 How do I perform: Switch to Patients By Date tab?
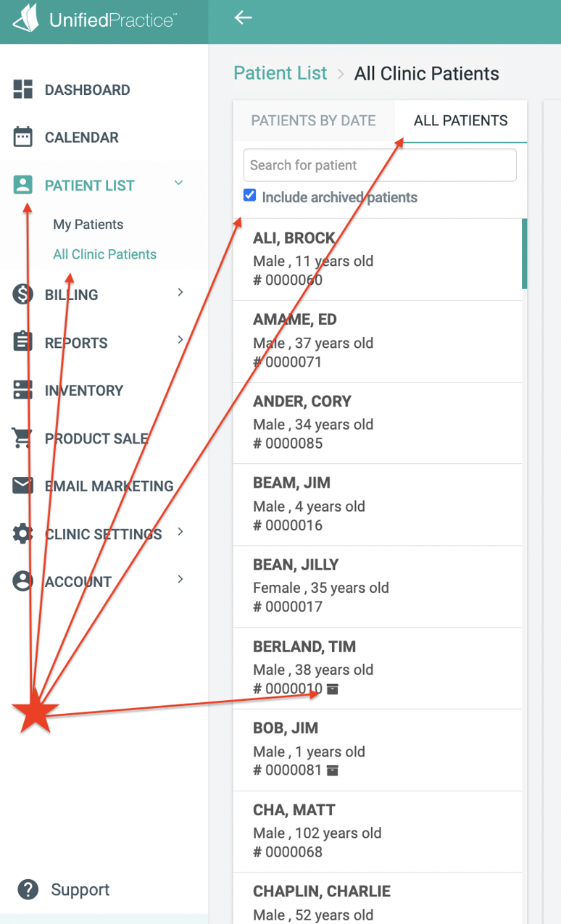313,121
